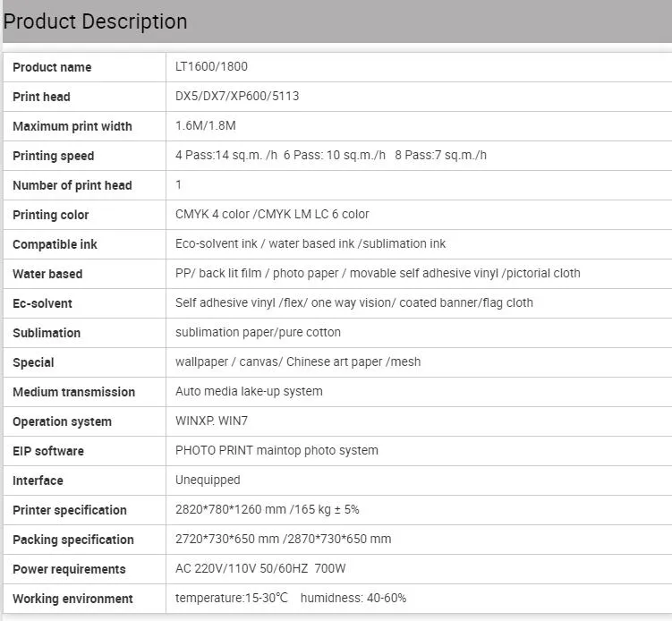The height and width of the screenshot is (621, 672).
Task: Click the Water based row label
Action: click(x=47, y=274)
